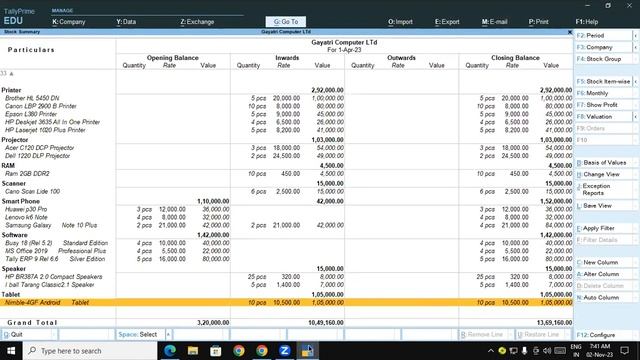Click A: Alter Column

[x=604, y=274]
